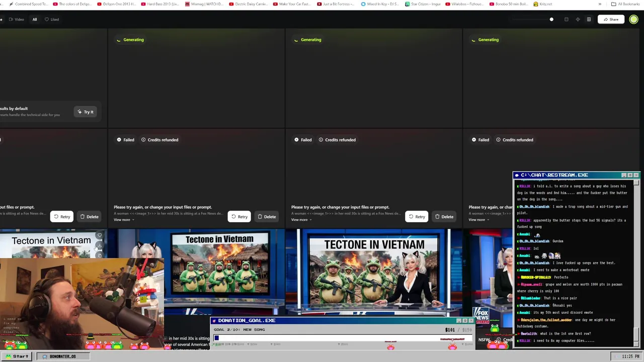Open the green user avatar menu
This screenshot has height=362, width=644.
(x=633, y=20)
